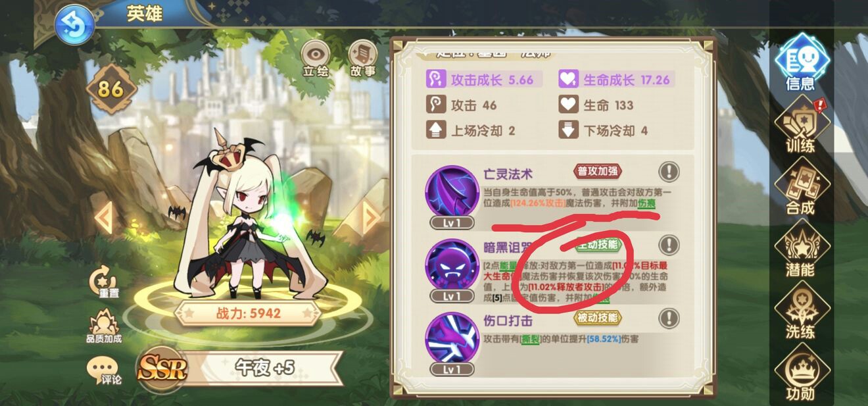Tap info icon beside 伤口打击
Screen dimensions: 868x406
click(669, 319)
